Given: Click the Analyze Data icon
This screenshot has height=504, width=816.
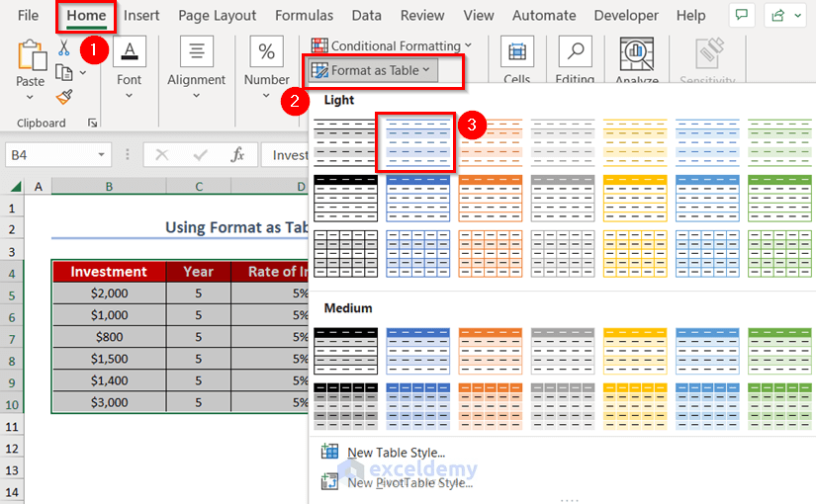Looking at the screenshot, I should point(636,54).
